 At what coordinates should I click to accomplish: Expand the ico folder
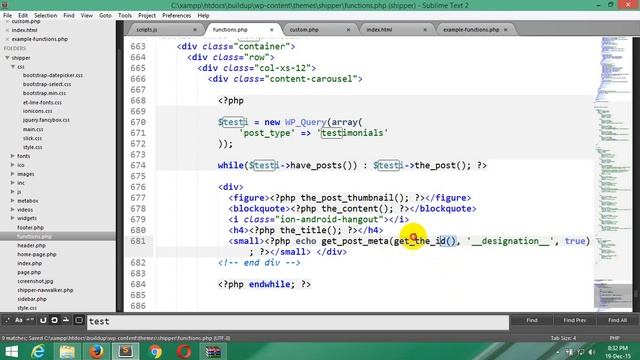(13, 165)
